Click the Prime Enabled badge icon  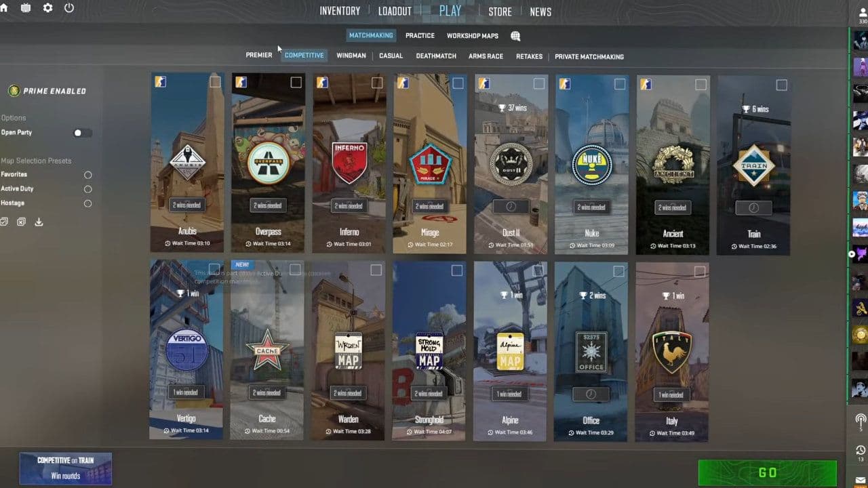(x=14, y=91)
